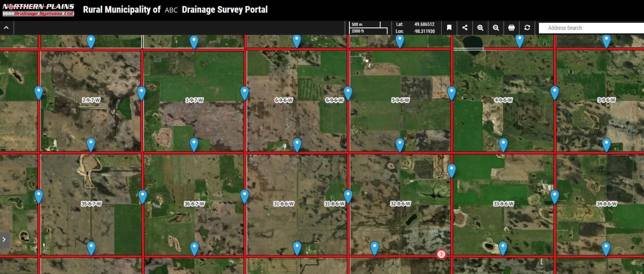
Task: Click the longitude value -98.311930
Action: [424, 31]
